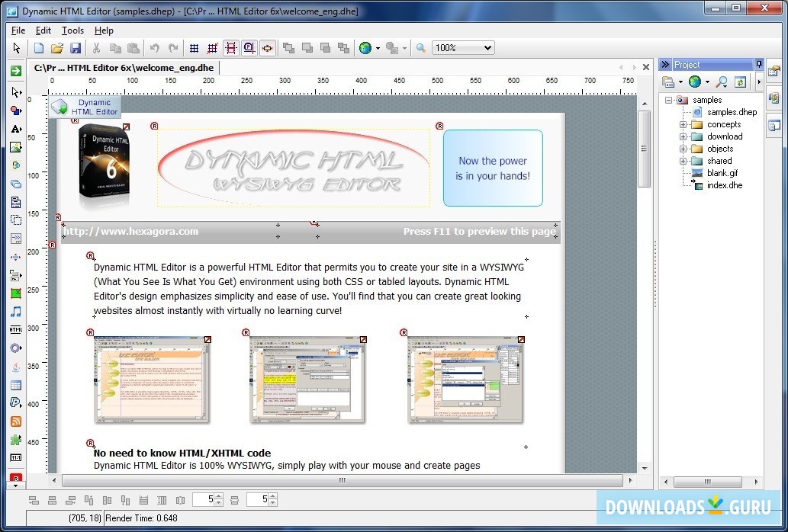Toggle the show object markers 'P' button

(x=249, y=48)
